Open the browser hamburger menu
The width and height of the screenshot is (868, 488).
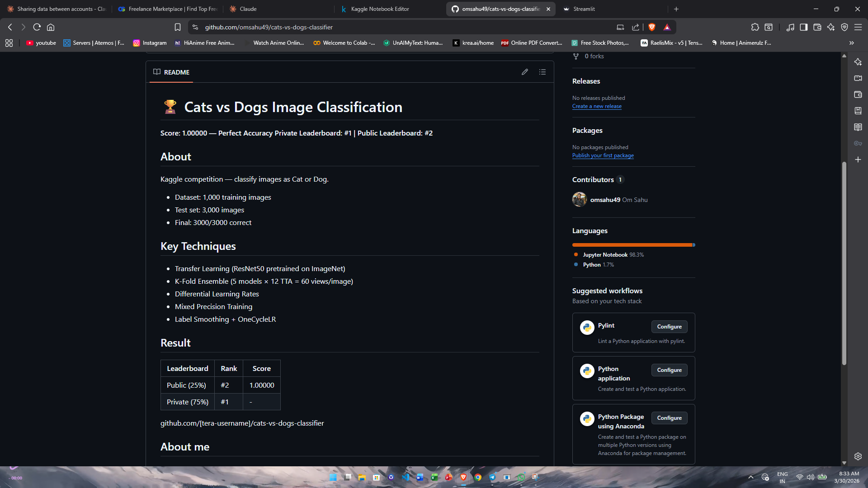pyautogui.click(x=858, y=27)
